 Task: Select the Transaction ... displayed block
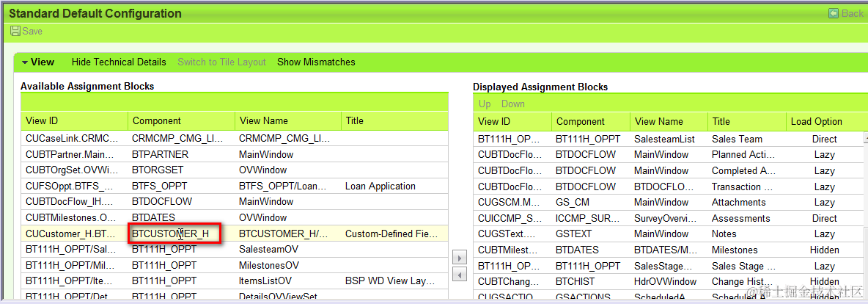pos(746,187)
